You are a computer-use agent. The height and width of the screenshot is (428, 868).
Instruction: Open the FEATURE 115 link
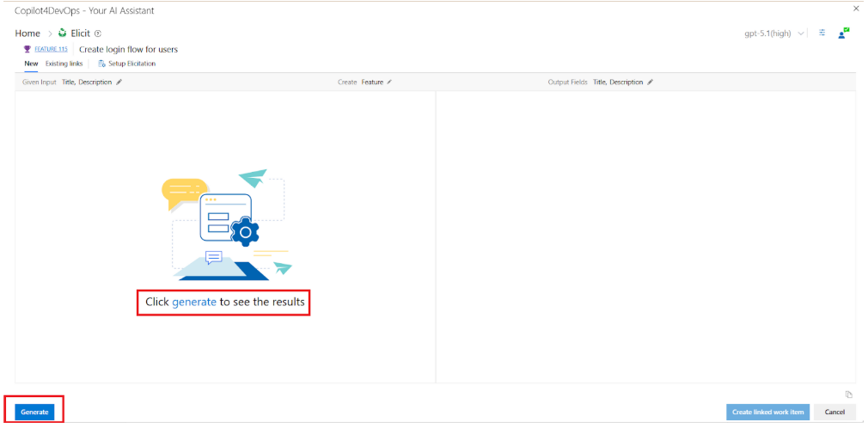point(51,50)
